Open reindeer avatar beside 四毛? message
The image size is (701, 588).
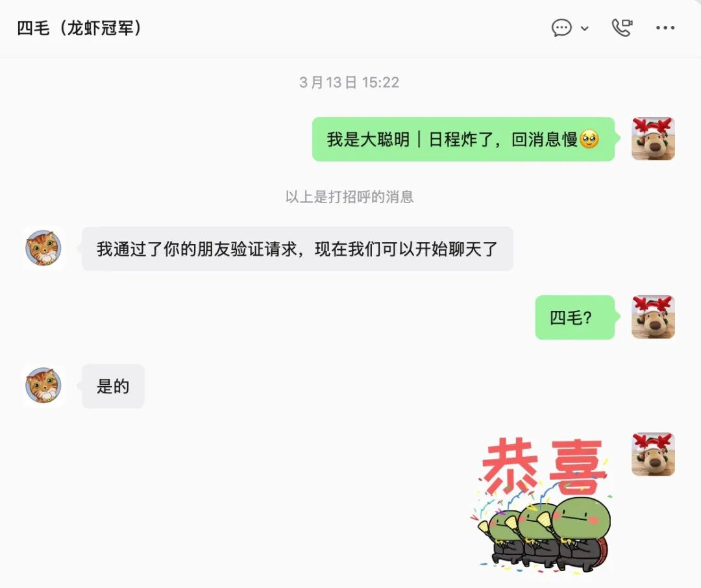coord(653,317)
